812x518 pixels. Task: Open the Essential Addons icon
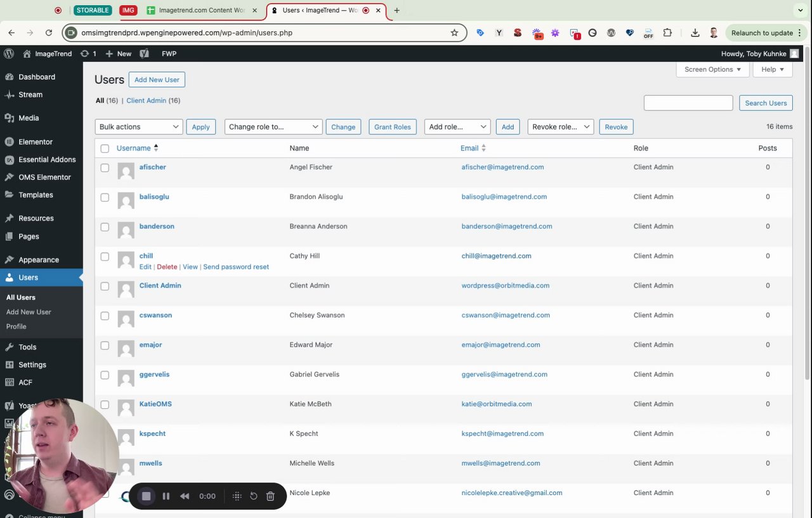(x=9, y=160)
